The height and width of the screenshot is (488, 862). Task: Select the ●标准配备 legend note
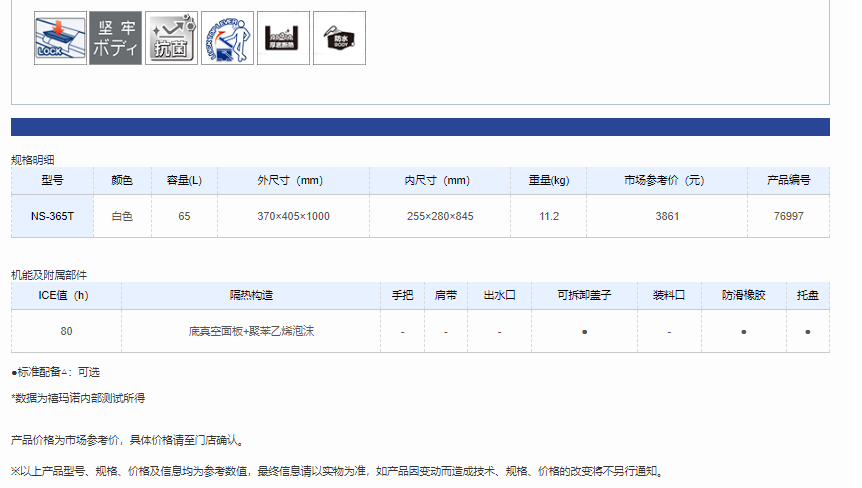[x=56, y=372]
